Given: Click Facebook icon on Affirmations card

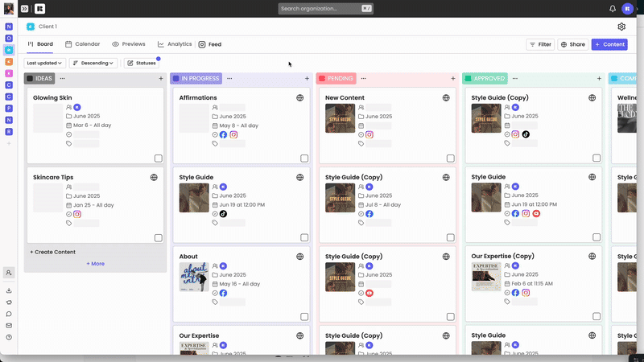Looking at the screenshot, I should coord(223,134).
